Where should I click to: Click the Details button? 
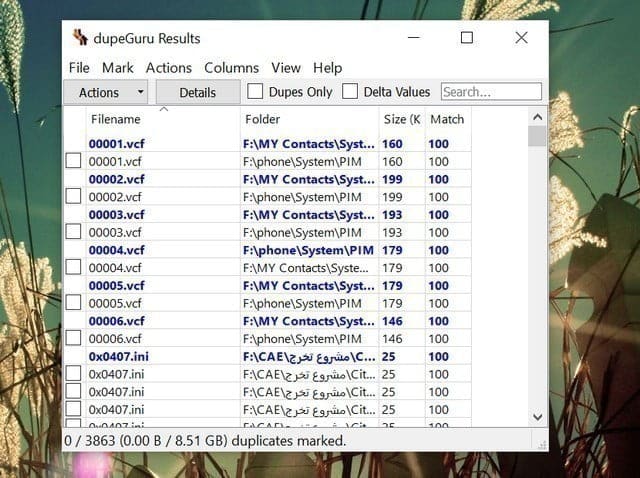point(197,92)
